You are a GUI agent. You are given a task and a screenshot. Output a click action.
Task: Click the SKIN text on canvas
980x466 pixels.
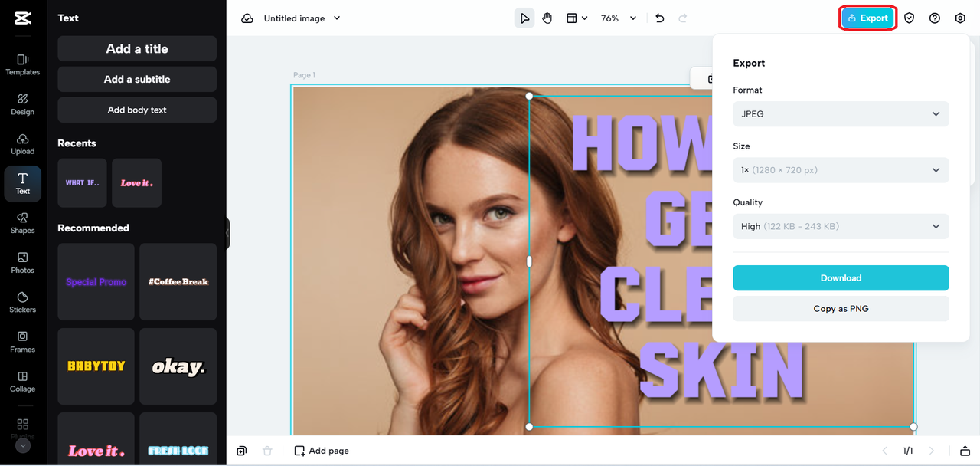coord(721,370)
